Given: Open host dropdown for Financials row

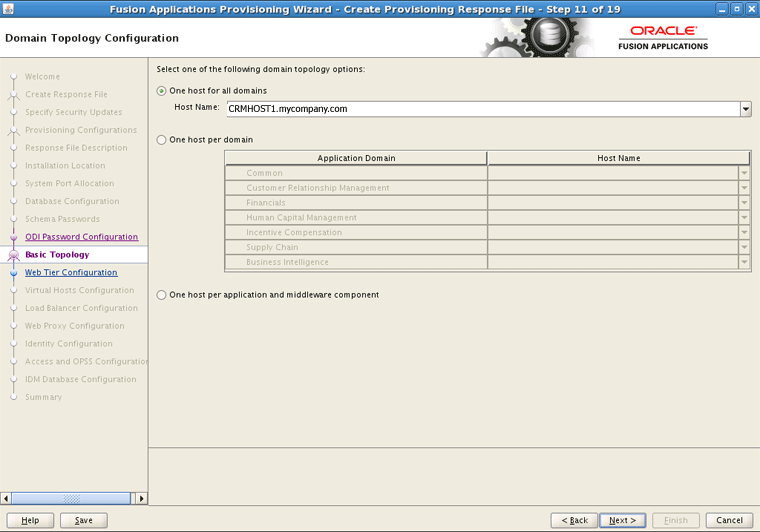Looking at the screenshot, I should (x=744, y=203).
